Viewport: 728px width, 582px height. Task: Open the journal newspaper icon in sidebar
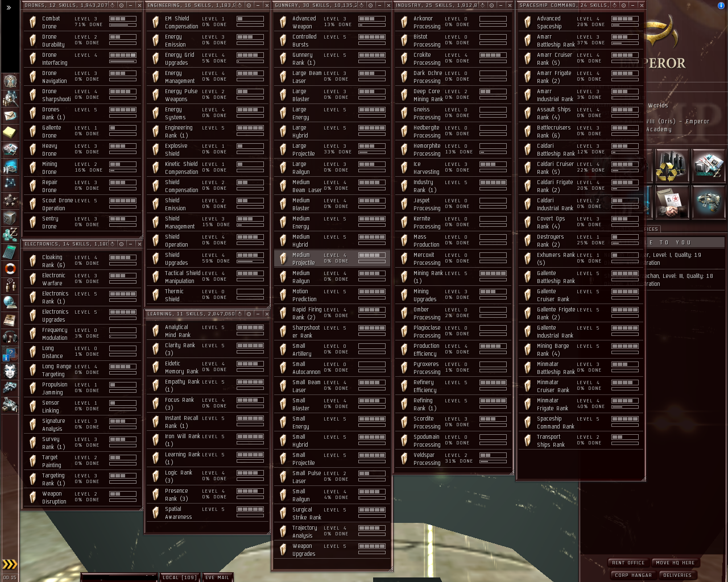click(x=10, y=319)
